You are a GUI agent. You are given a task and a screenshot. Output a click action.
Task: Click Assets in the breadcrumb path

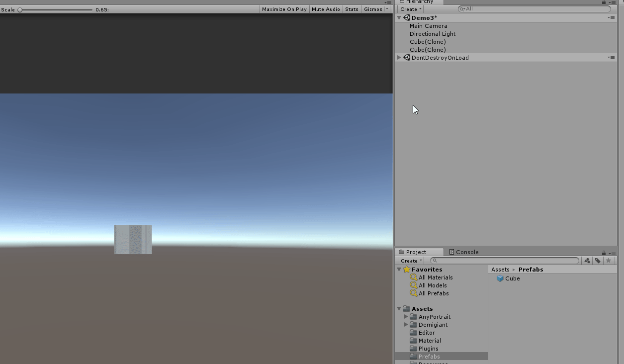500,270
